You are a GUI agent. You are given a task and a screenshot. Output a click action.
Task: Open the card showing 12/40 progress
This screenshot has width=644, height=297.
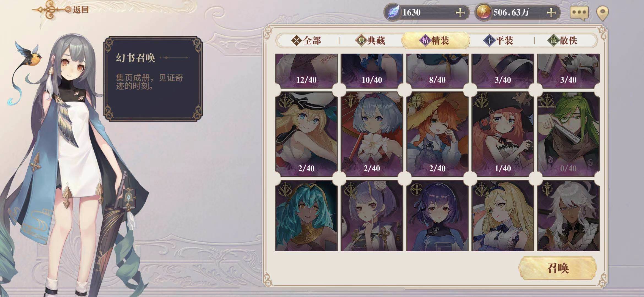tap(306, 71)
